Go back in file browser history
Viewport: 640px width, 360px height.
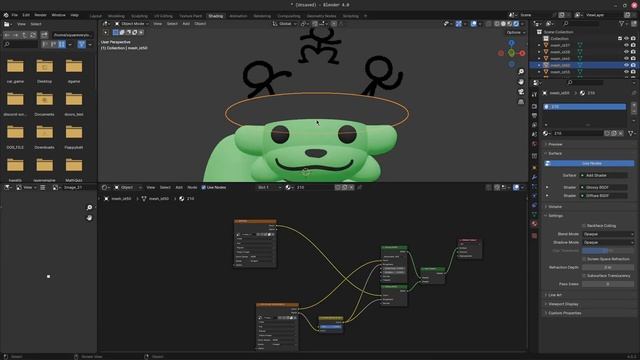coord(7,35)
